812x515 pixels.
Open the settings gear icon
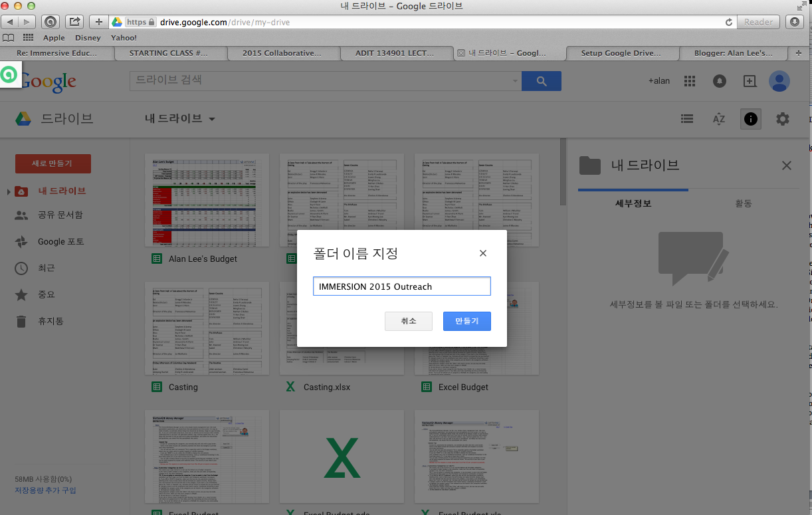783,119
